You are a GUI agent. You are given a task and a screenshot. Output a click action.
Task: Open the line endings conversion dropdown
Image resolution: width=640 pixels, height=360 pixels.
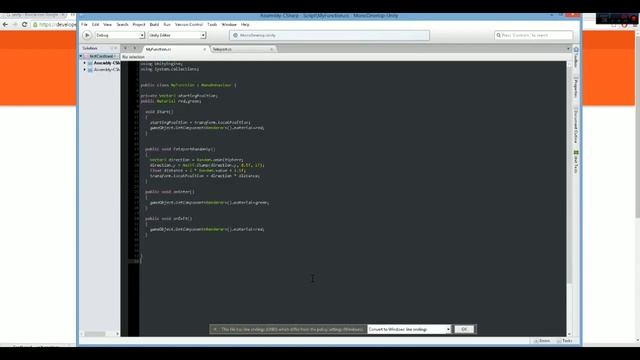(x=409, y=329)
